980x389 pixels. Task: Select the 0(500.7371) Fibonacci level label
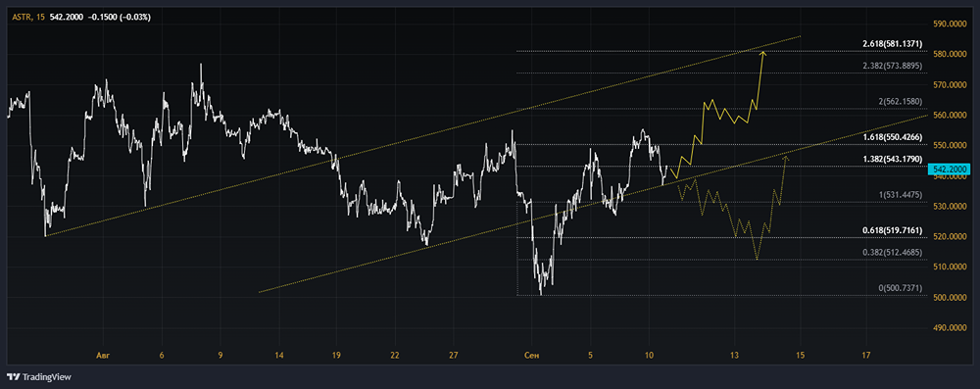tap(900, 288)
